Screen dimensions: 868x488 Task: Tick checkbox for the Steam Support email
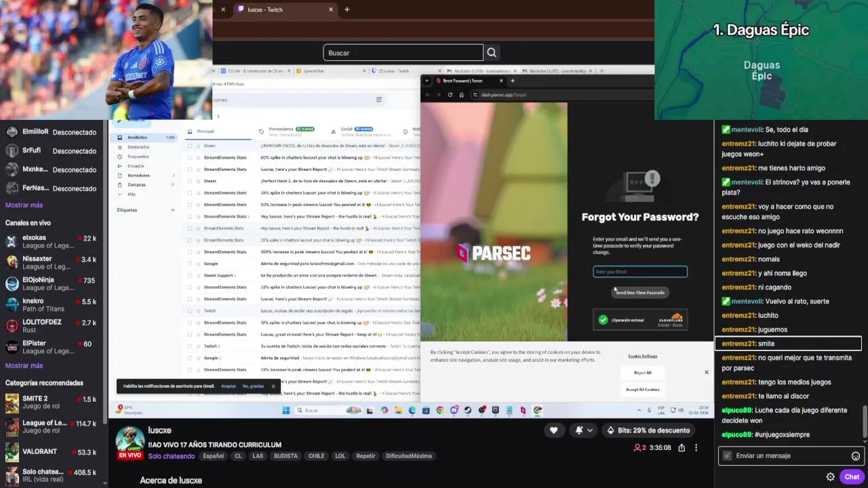tap(190, 275)
